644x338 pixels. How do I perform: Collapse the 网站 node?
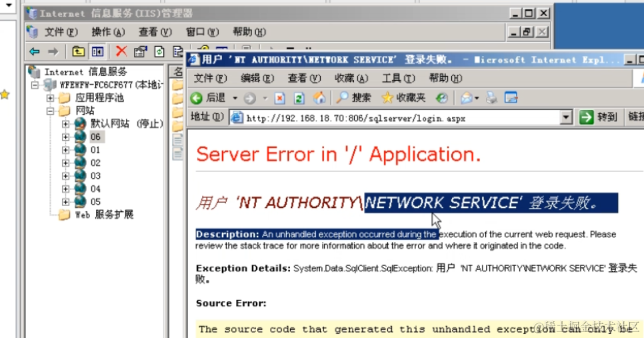point(50,111)
